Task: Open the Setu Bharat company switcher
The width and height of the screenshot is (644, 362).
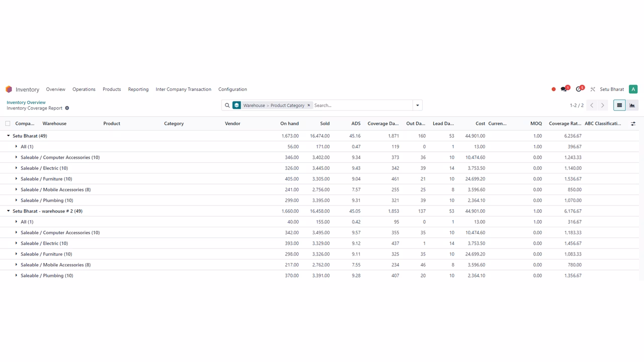Action: coord(612,89)
